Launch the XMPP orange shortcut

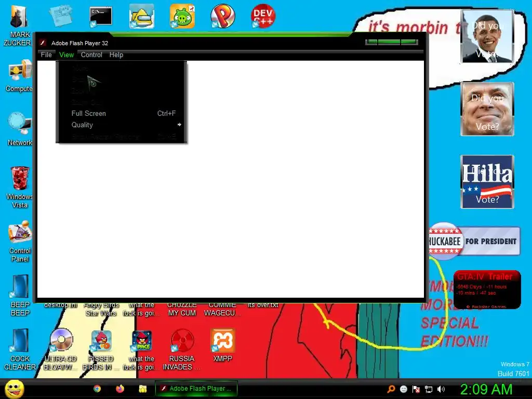tap(222, 345)
